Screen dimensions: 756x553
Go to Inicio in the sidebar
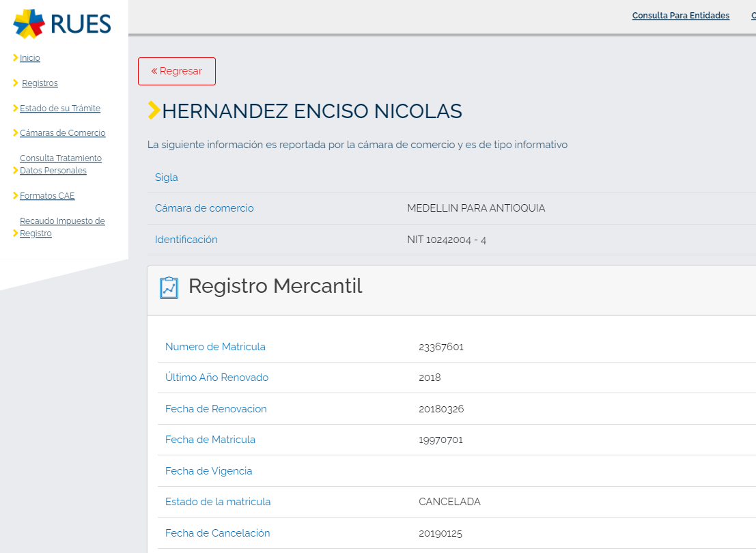30,58
